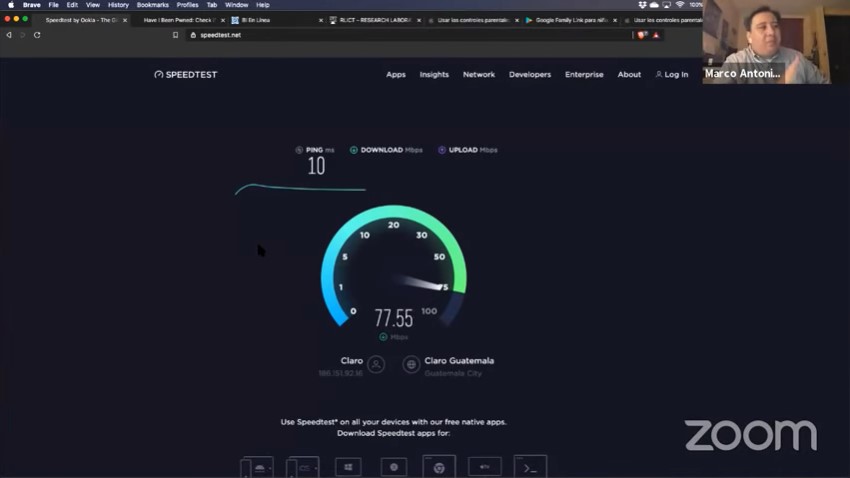
Task: Open the Windows app download icon
Action: tap(348, 467)
